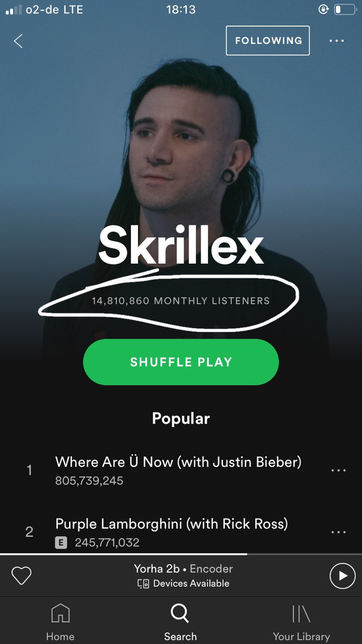Like the current song with heart icon

tap(21, 576)
